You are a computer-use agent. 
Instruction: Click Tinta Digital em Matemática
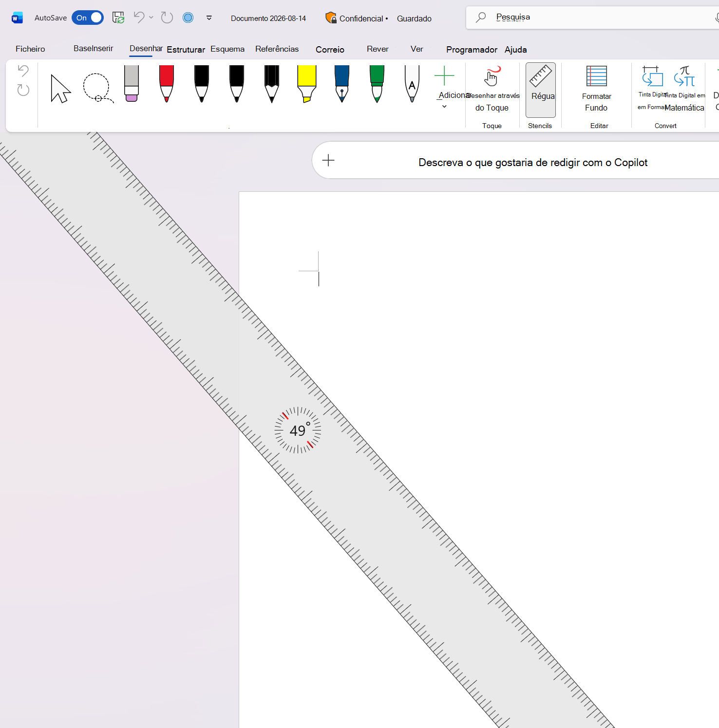pos(685,89)
